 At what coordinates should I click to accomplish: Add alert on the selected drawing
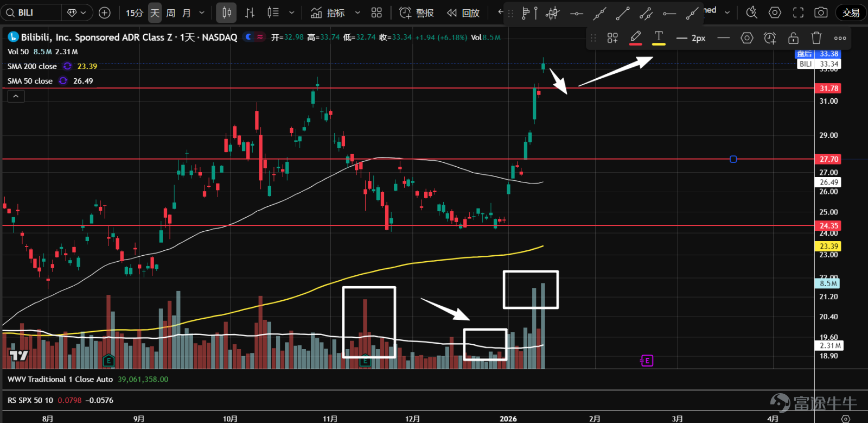pyautogui.click(x=770, y=38)
